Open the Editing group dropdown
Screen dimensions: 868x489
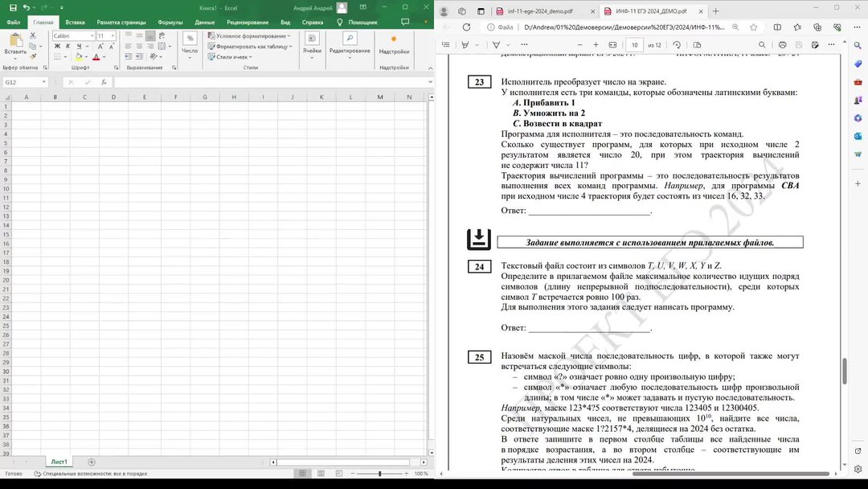click(x=350, y=45)
